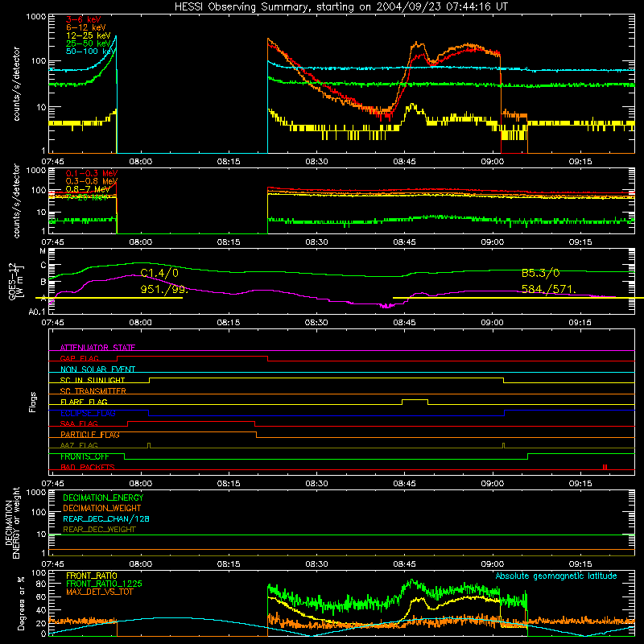This screenshot has width=644, height=644.
Task: Select the FRONT_RATIO legend label
Action: click(92, 576)
